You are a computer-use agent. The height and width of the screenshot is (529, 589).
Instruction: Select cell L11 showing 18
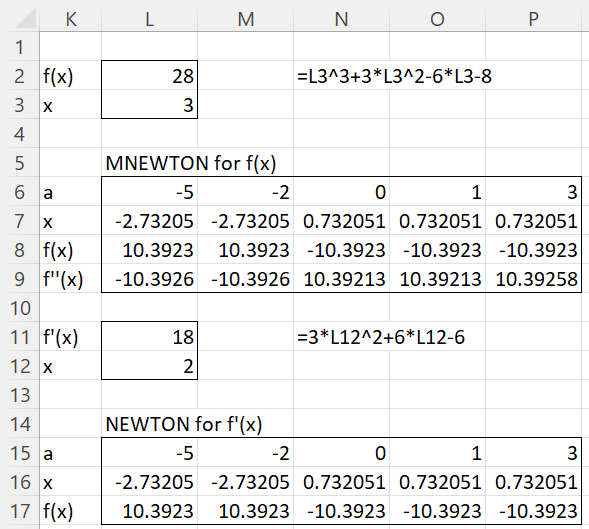pyautogui.click(x=150, y=337)
